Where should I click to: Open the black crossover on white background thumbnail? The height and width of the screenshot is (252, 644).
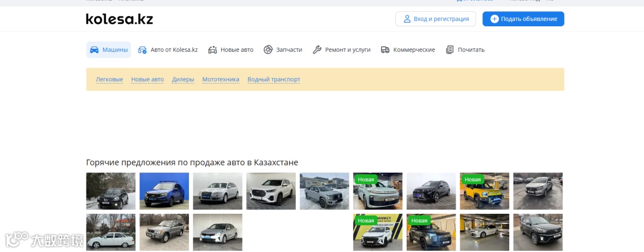point(431,191)
